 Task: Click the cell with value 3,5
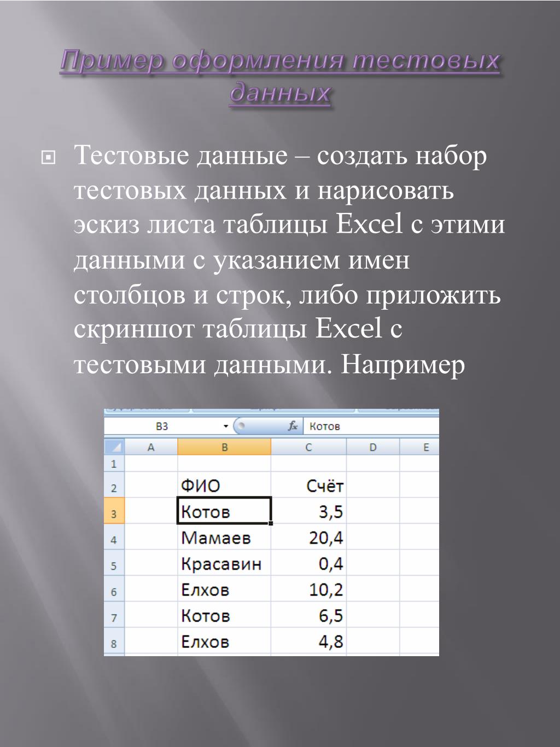tap(308, 511)
